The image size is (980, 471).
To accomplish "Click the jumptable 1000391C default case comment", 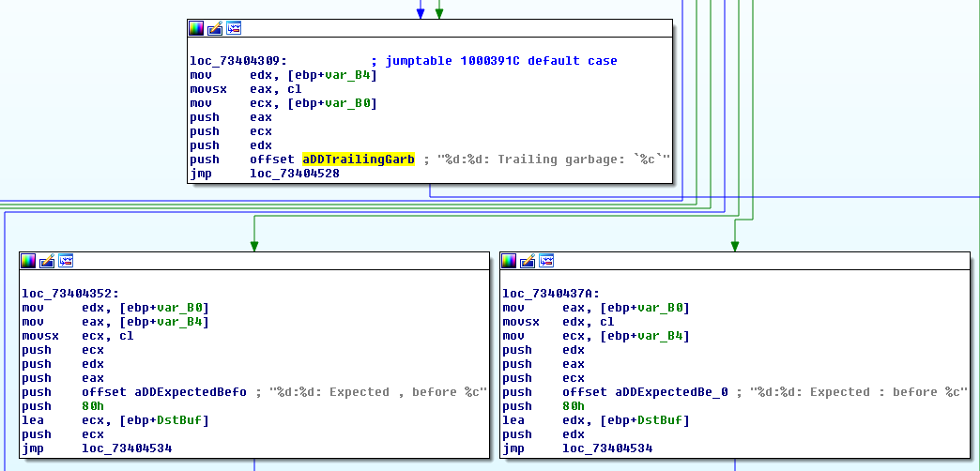I will pos(500,61).
